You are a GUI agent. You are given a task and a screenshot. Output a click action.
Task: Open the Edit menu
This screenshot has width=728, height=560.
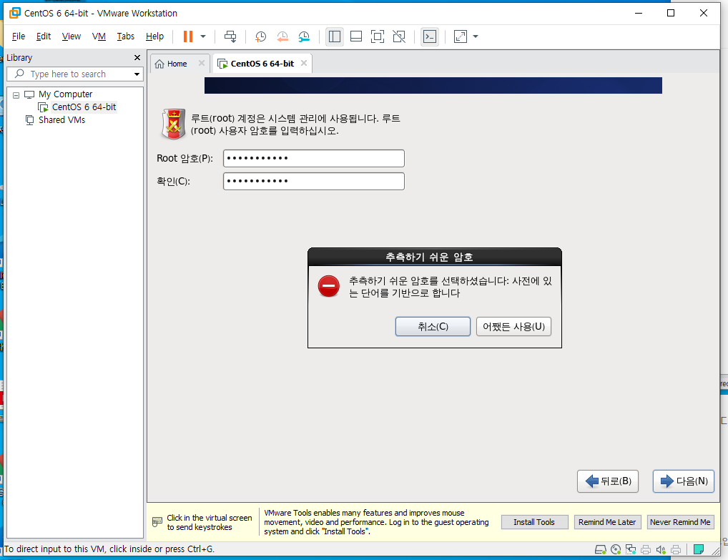click(44, 36)
